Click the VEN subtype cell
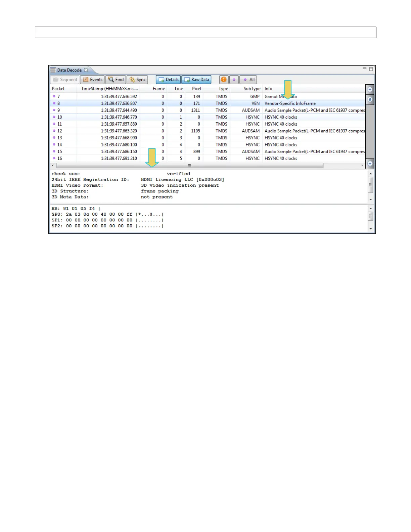The image size is (411, 532). (x=256, y=103)
